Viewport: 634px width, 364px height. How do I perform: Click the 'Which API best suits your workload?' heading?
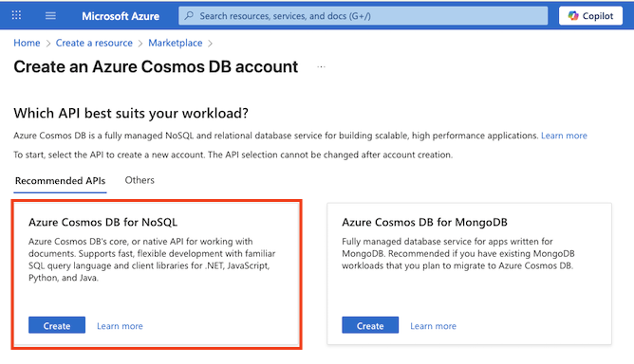pyautogui.click(x=131, y=114)
